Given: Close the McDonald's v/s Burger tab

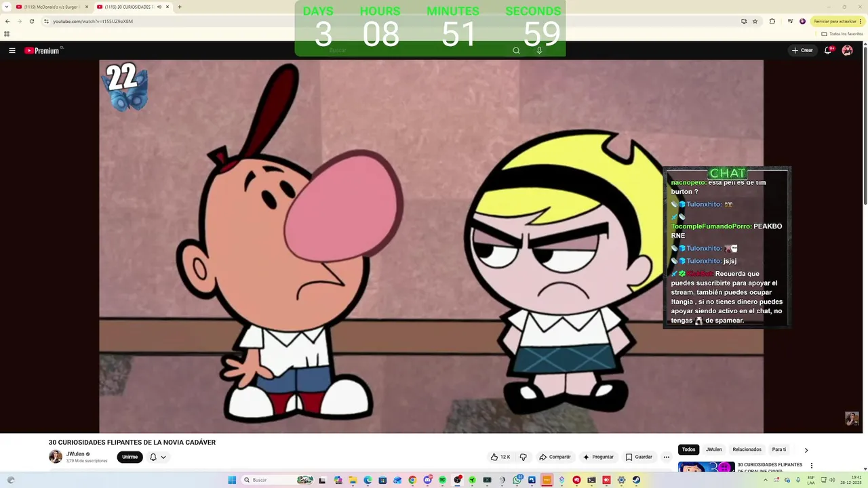Looking at the screenshot, I should 87,7.
